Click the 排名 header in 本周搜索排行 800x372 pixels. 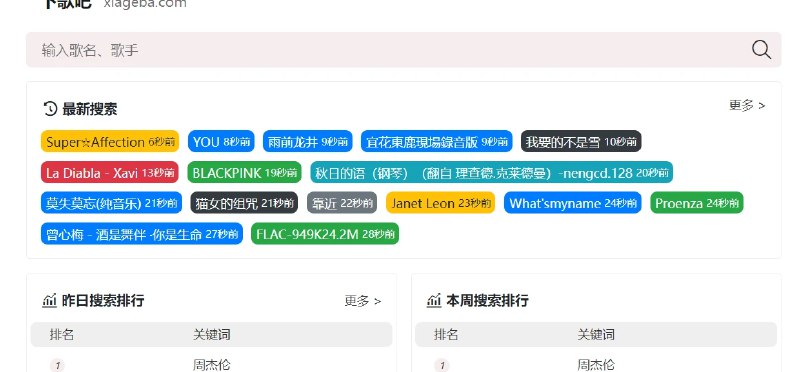click(446, 335)
